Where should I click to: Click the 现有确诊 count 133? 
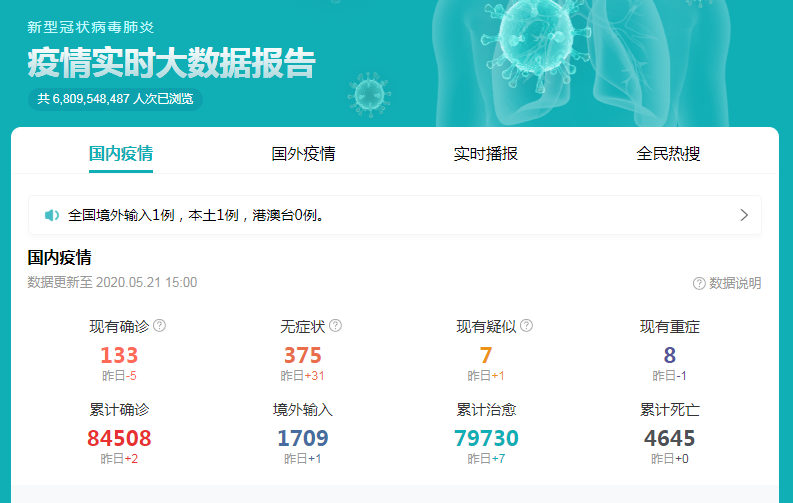(119, 355)
